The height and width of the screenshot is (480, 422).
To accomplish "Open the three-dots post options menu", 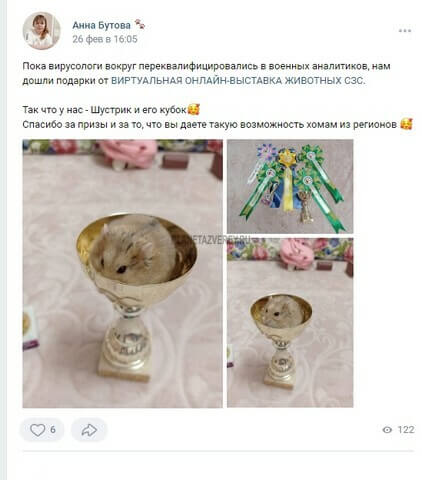I will [x=405, y=31].
